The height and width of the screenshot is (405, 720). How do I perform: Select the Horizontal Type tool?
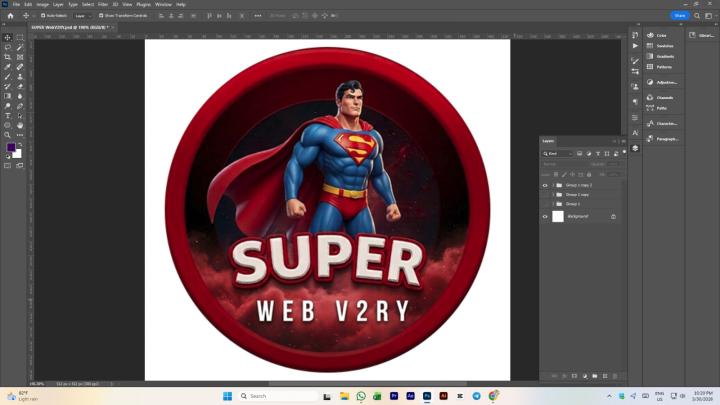7,116
